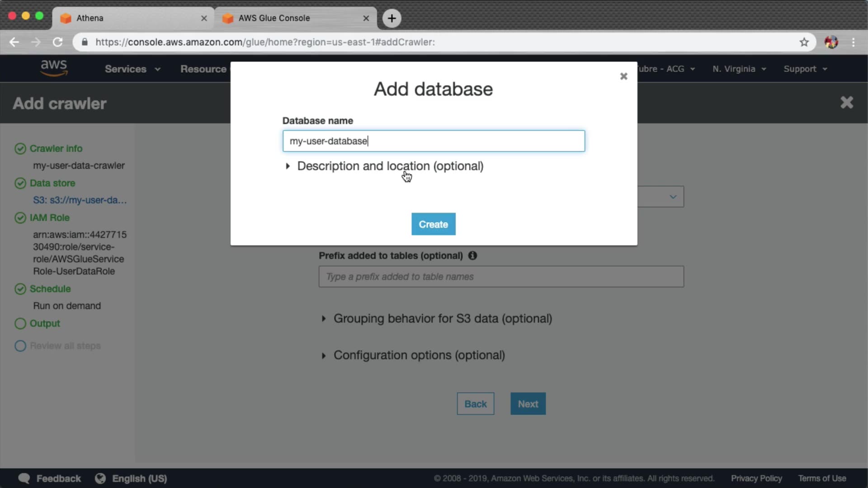Viewport: 868px width, 488px height.
Task: Expand Grouping behavior for S3 data
Action: (442, 319)
